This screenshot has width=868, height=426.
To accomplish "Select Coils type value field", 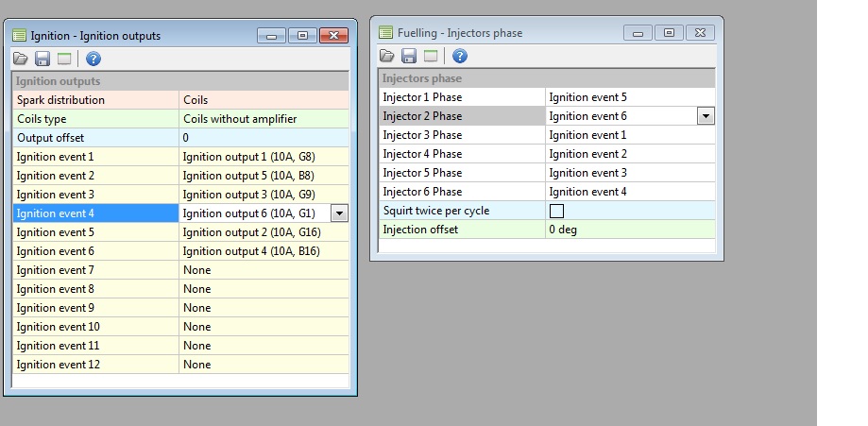I will pos(263,119).
